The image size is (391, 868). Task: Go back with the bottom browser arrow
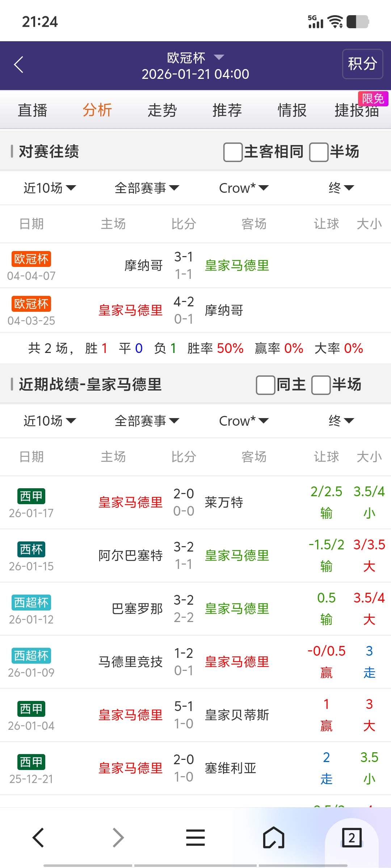point(38,837)
